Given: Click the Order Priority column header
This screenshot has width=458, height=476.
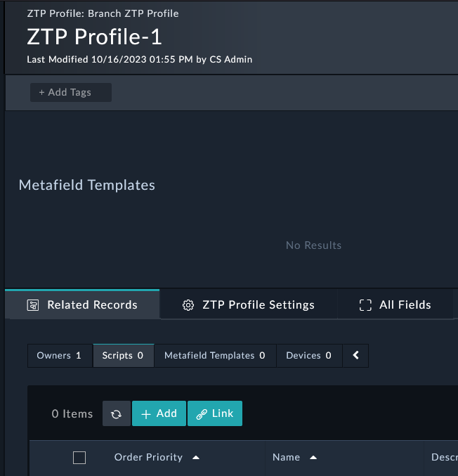Looking at the screenshot, I should [x=148, y=457].
